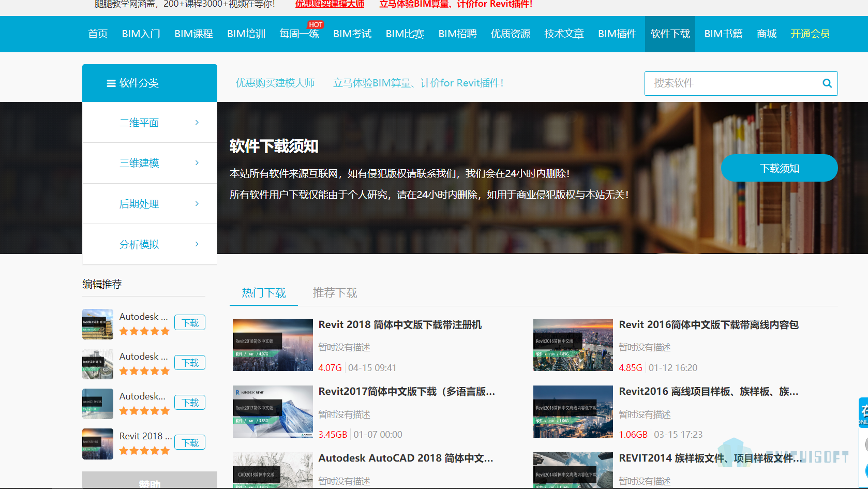Click 开通会员 in navigation bar
Image resolution: width=868 pixels, height=489 pixels.
click(810, 34)
